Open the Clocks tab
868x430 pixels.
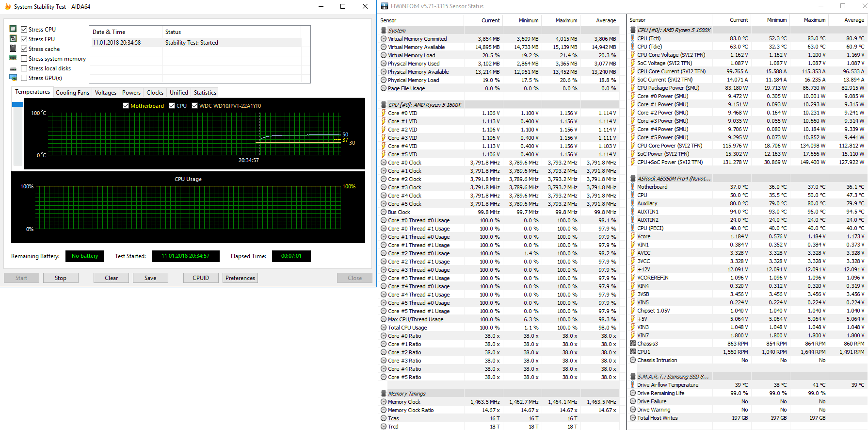155,93
